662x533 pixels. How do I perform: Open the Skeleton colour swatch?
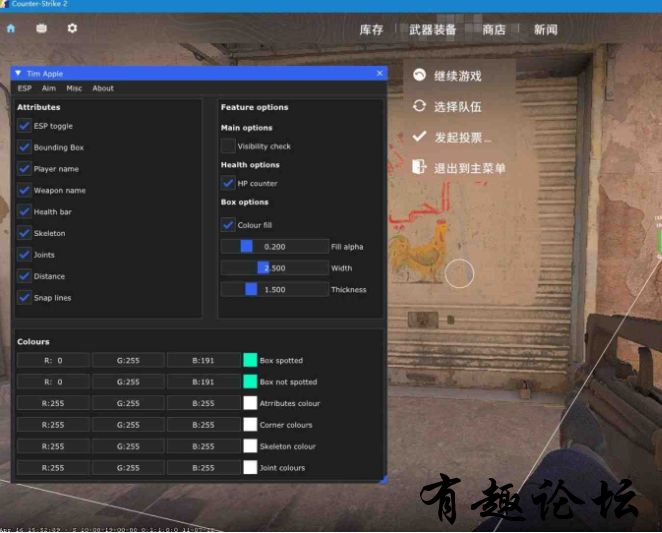[250, 446]
